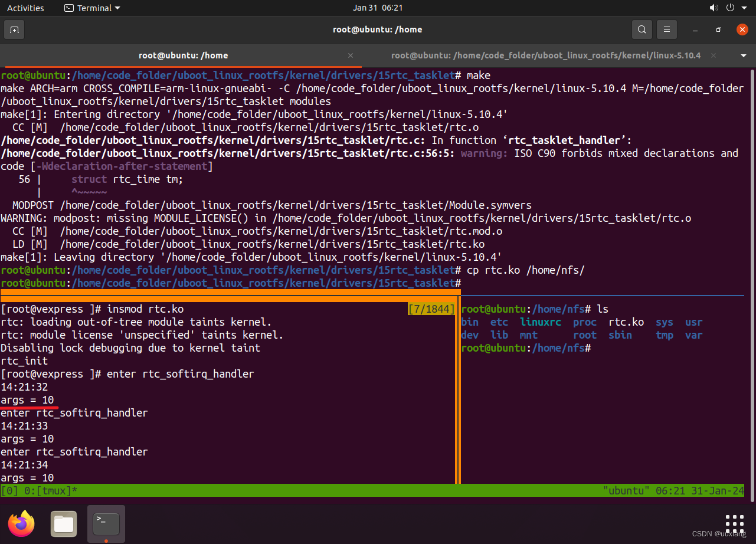Click the Terminal dock icon

click(106, 524)
